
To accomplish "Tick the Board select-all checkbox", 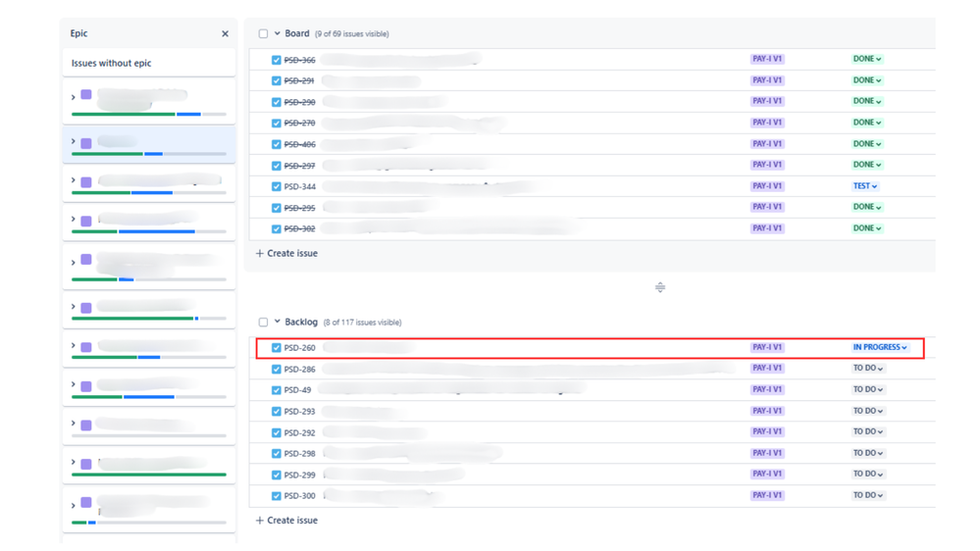I will point(263,33).
